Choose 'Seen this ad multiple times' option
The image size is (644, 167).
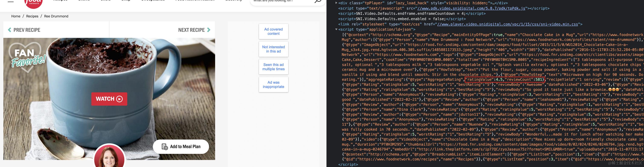tap(273, 67)
